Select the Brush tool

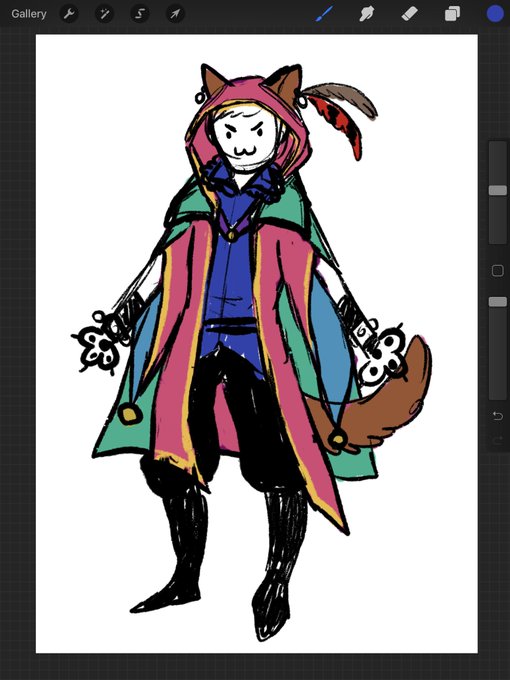(324, 14)
